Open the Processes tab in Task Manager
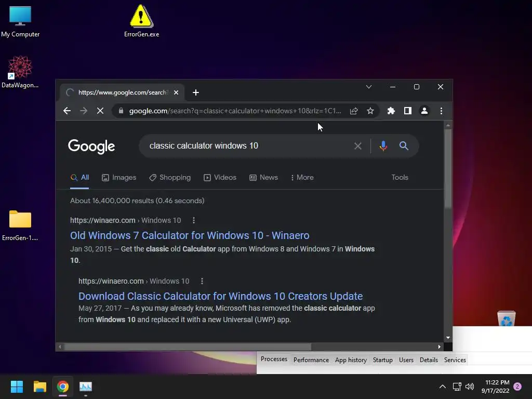Image resolution: width=532 pixels, height=399 pixels. click(274, 360)
